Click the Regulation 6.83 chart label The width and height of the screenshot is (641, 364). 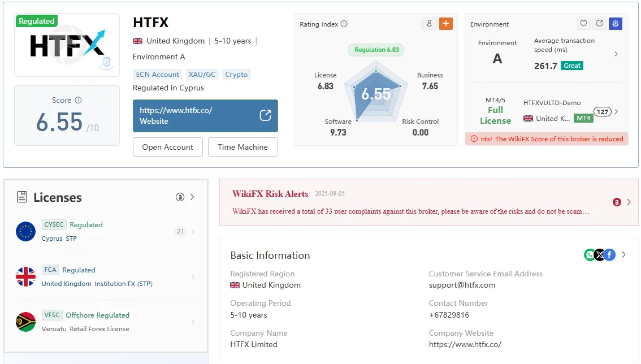click(x=376, y=50)
